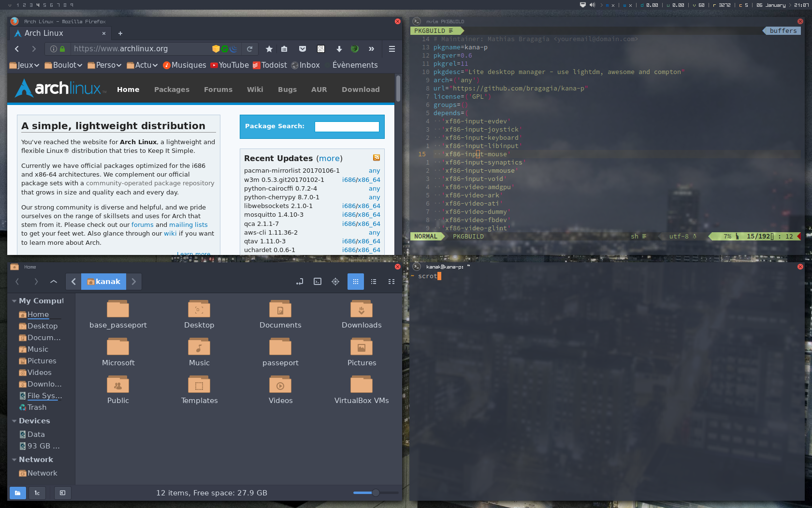
Task: Select '93 GB ...' device in sidebar
Action: point(40,446)
